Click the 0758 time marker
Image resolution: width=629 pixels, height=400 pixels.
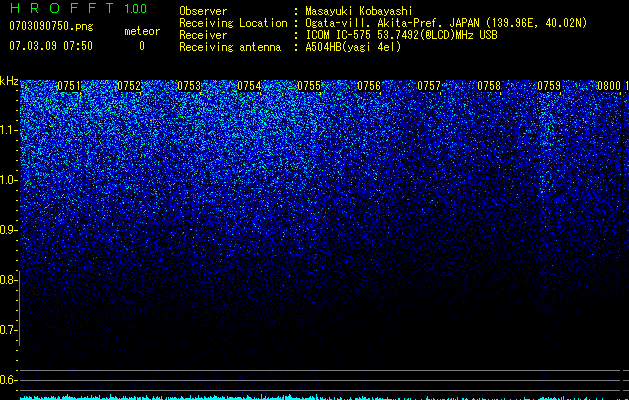tap(489, 86)
